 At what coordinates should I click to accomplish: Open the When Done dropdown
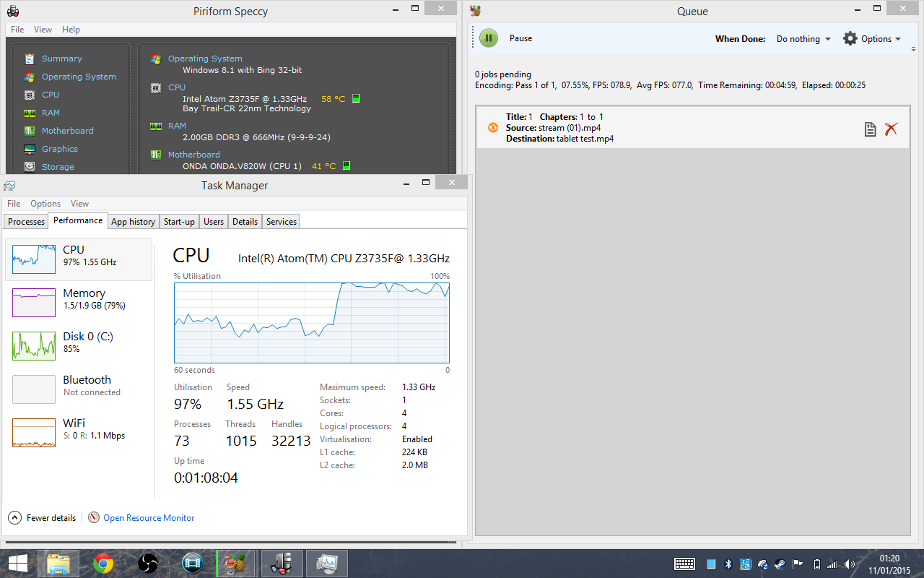point(803,39)
